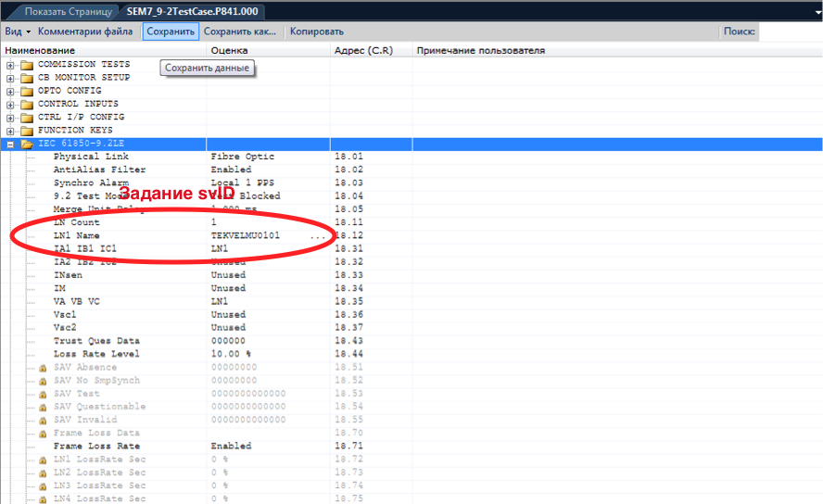This screenshot has height=504, width=823.
Task: Expand the FUNCTION KEYS node
Action: [x=10, y=131]
